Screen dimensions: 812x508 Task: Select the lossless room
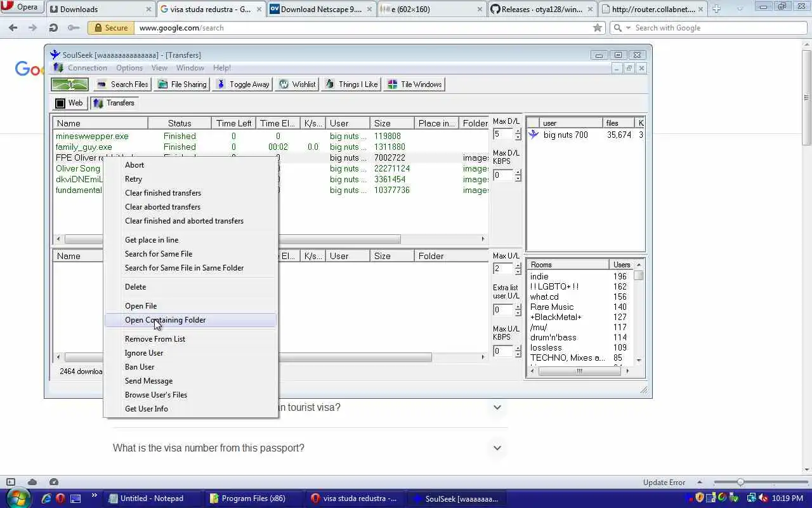click(580, 347)
